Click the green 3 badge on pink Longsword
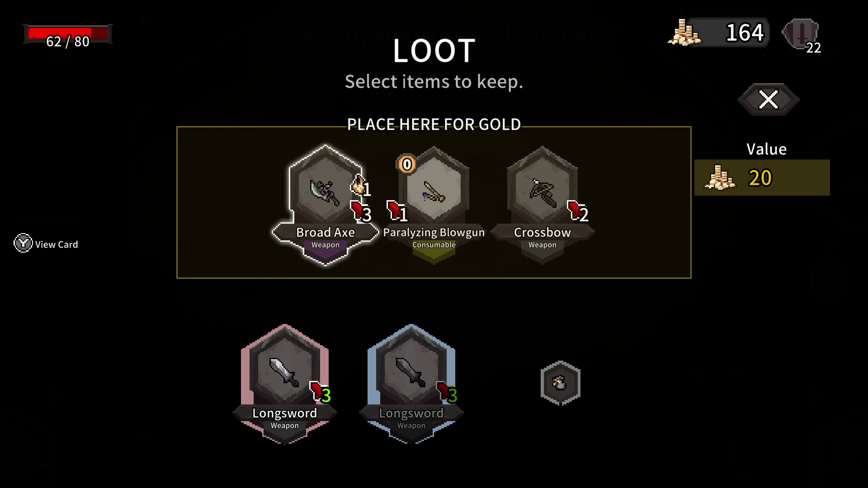868x488 pixels. tap(321, 393)
